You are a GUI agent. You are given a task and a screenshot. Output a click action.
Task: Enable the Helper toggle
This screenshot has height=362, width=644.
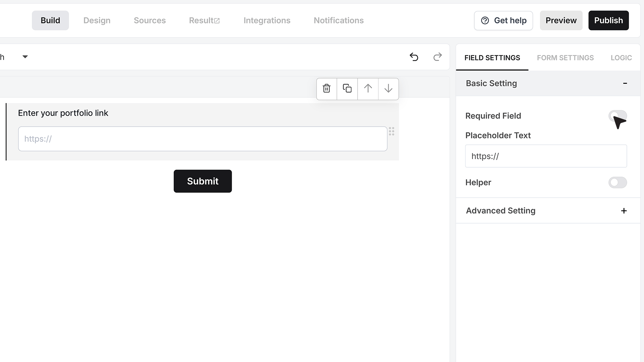(x=618, y=183)
